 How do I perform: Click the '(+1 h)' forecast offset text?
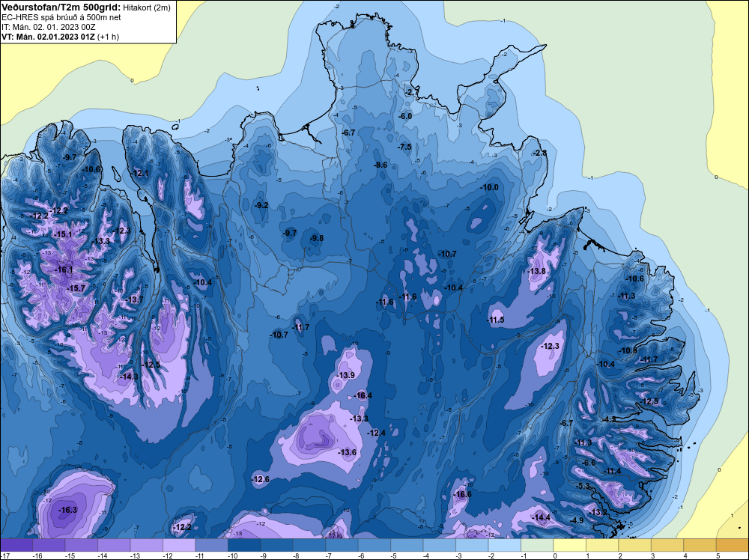click(x=108, y=37)
